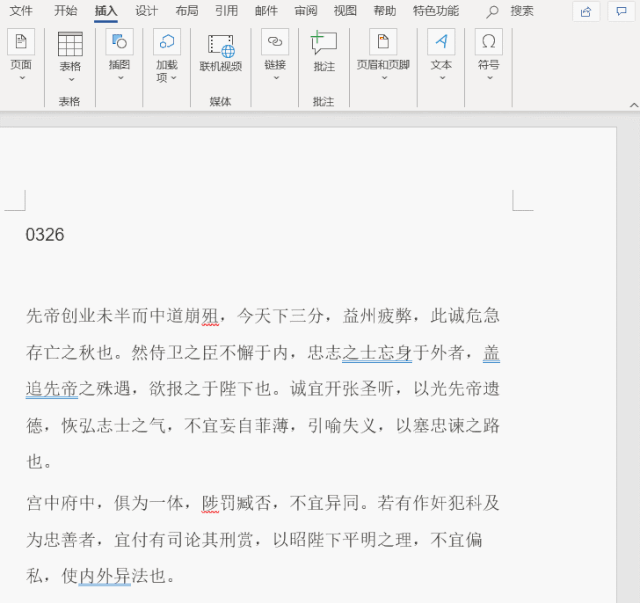
Task: Open the 文件 (File) menu
Action: 21,11
